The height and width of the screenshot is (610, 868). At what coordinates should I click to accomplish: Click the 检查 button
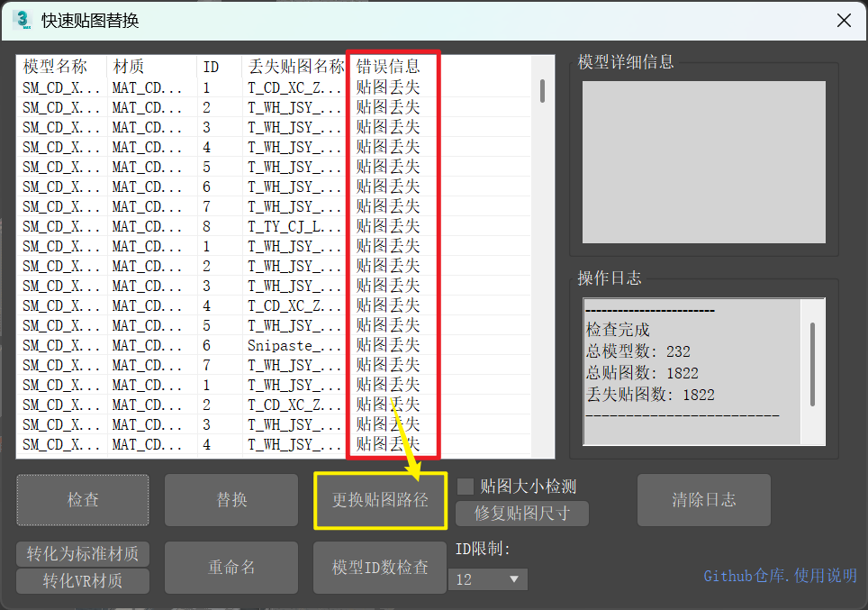tap(83, 500)
